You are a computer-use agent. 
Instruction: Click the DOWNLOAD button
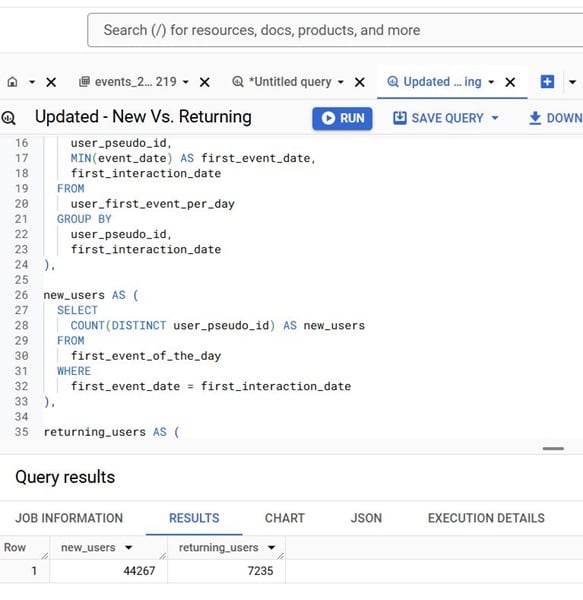555,118
